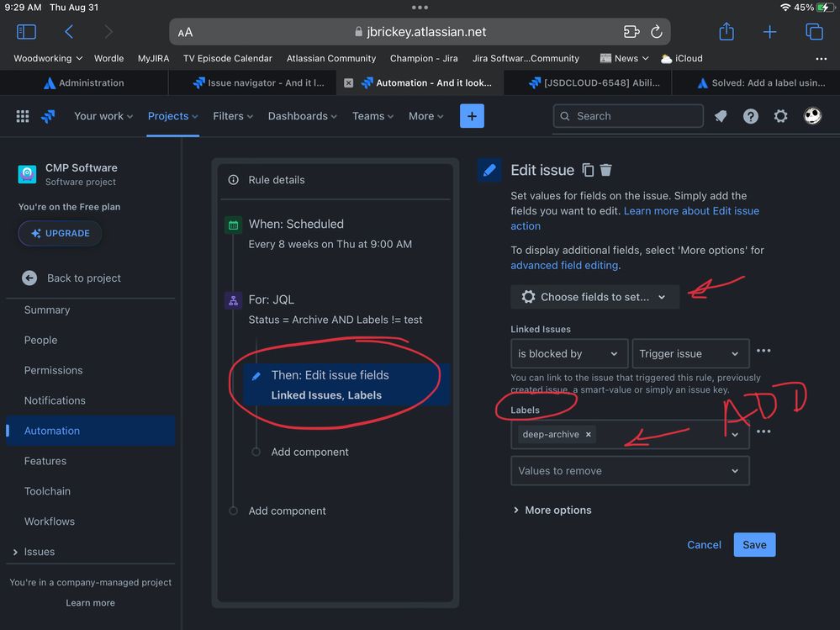
Task: Remove the deep-archive label chip
Action: pos(589,435)
